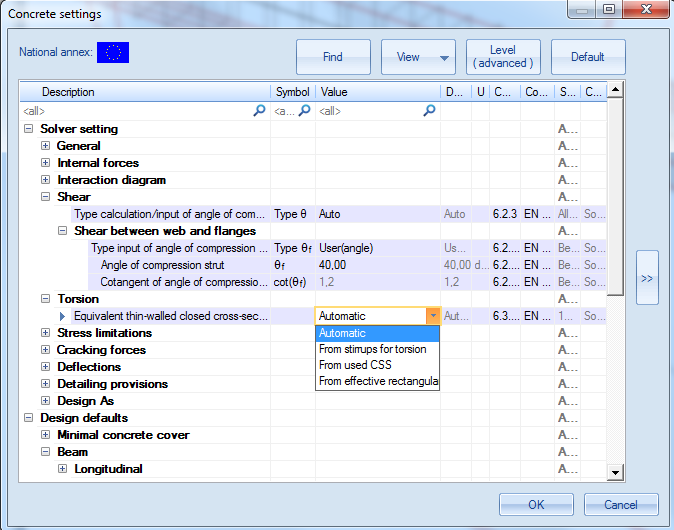Select the Auto value for Type θ
Screen dimensions: 674x530
(378, 214)
